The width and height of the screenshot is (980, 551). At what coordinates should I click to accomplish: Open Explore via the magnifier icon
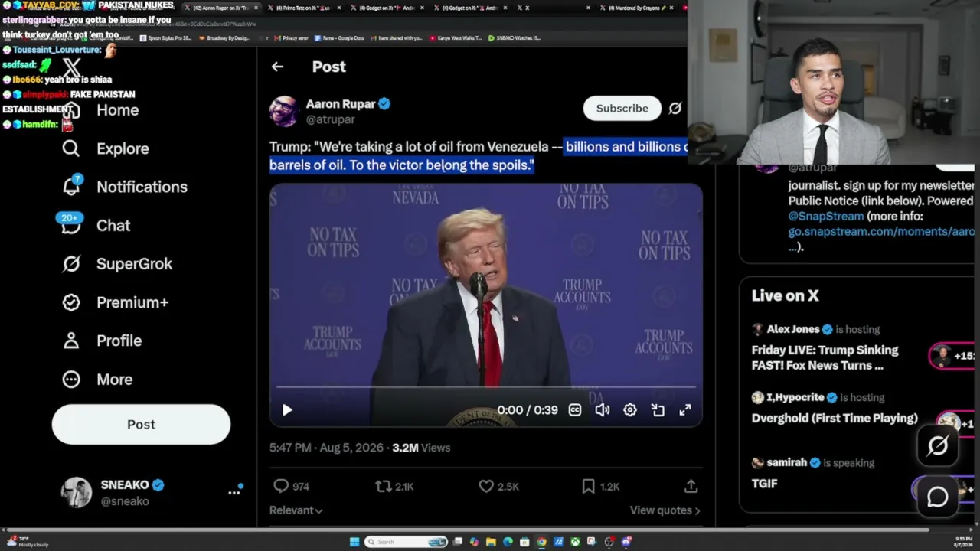(x=71, y=148)
